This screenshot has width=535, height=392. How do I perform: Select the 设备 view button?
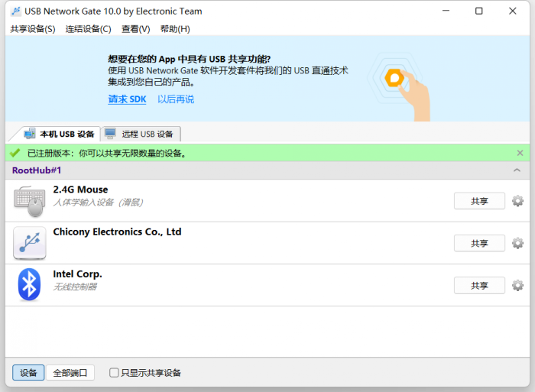pyautogui.click(x=28, y=373)
